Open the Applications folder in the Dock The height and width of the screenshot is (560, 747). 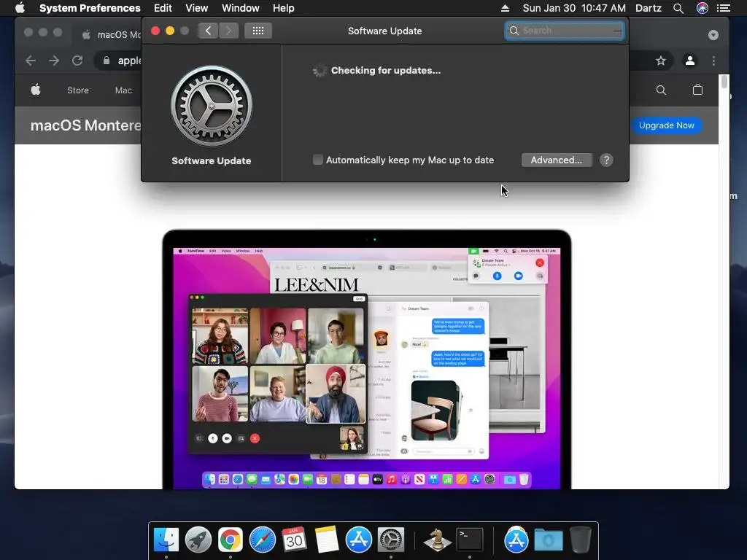coord(516,540)
